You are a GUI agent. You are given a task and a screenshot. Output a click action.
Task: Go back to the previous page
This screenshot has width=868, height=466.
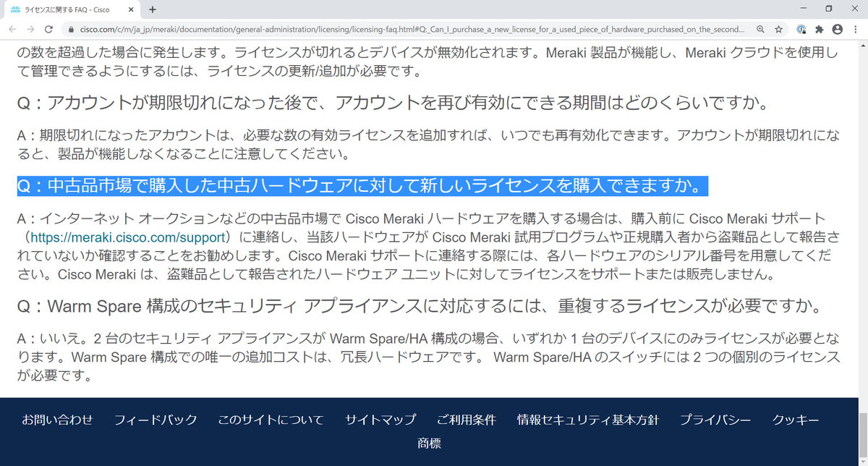(13, 30)
